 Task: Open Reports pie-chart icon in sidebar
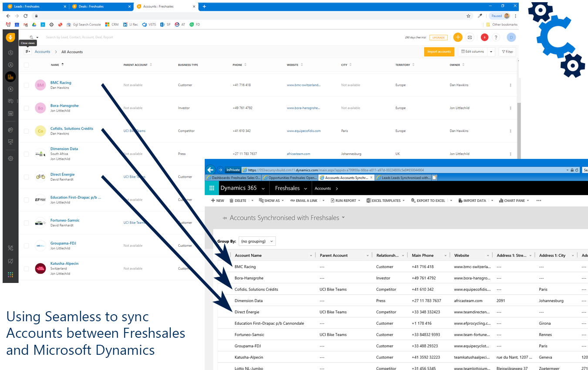tap(10, 130)
